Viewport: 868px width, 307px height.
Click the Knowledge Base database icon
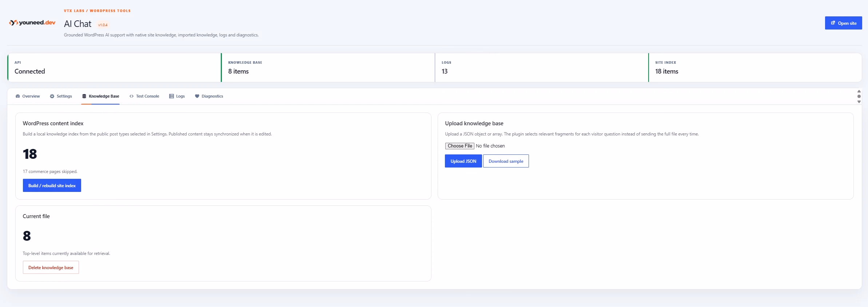tap(84, 96)
